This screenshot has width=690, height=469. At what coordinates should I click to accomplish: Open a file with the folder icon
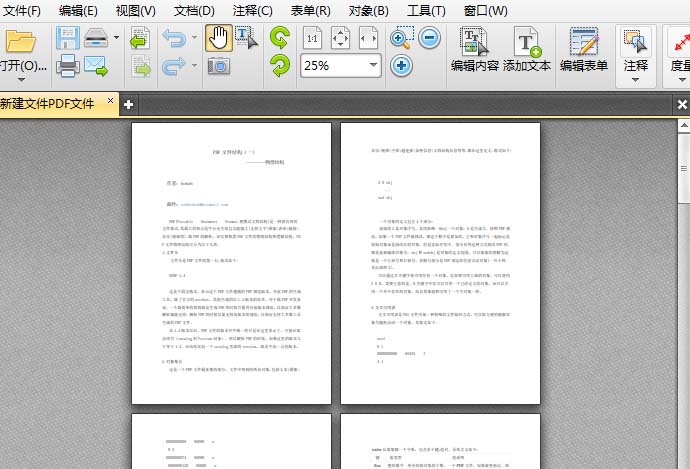point(20,42)
